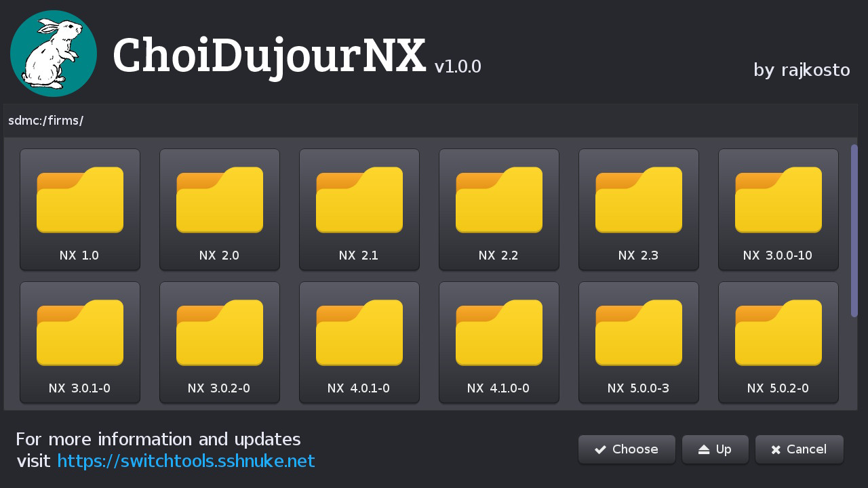The width and height of the screenshot is (868, 488).
Task: Open the NX 5.0.2-0 folder
Action: pyautogui.click(x=778, y=342)
